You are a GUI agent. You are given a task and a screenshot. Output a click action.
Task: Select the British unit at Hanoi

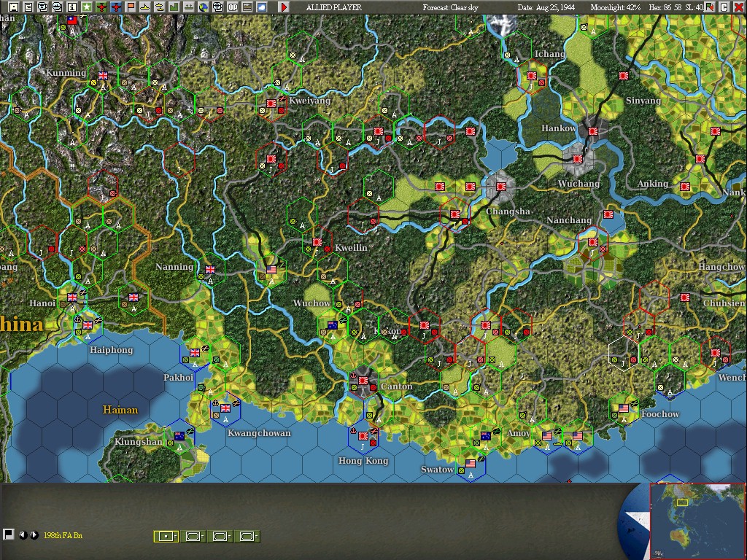point(72,297)
